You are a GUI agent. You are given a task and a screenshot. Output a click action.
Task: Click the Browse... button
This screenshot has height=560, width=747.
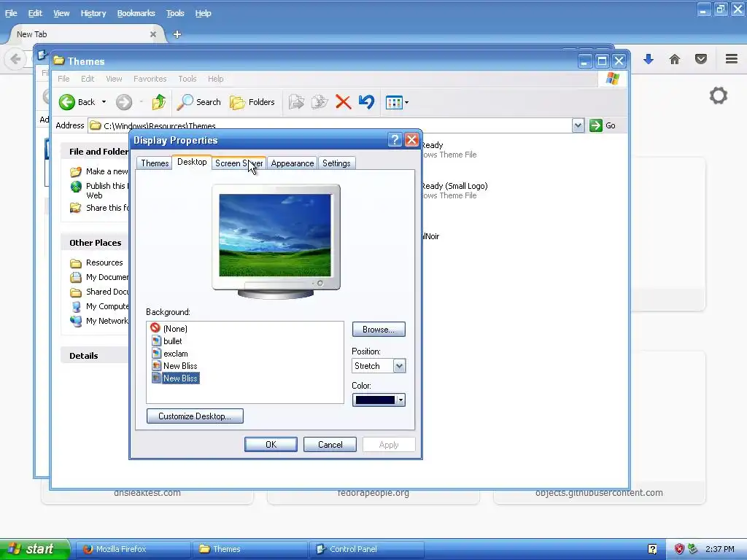[379, 330]
